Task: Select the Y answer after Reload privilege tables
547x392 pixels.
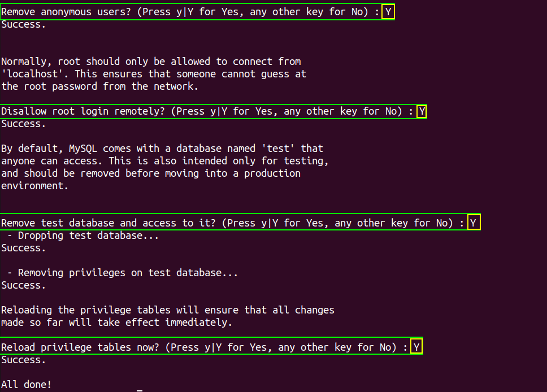Action: [416, 347]
